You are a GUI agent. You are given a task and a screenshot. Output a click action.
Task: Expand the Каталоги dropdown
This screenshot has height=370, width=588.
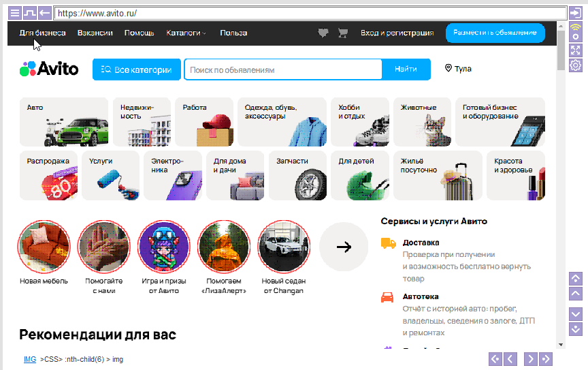(x=186, y=33)
